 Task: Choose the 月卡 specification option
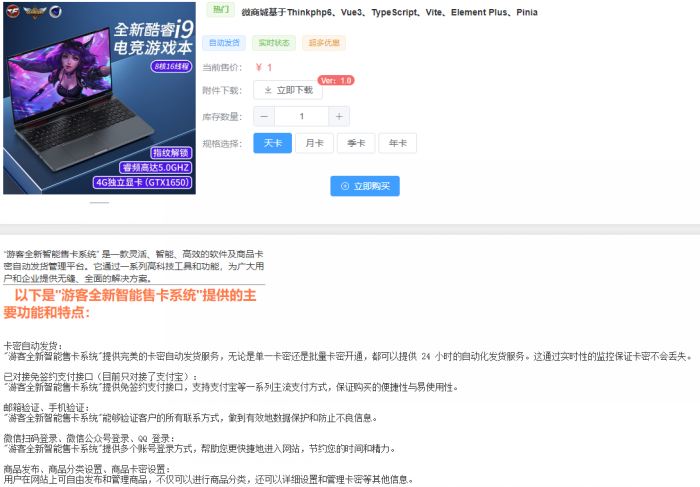(x=314, y=143)
